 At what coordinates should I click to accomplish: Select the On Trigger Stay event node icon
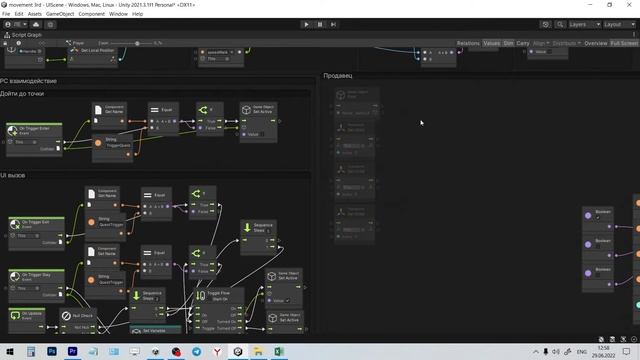click(x=15, y=277)
